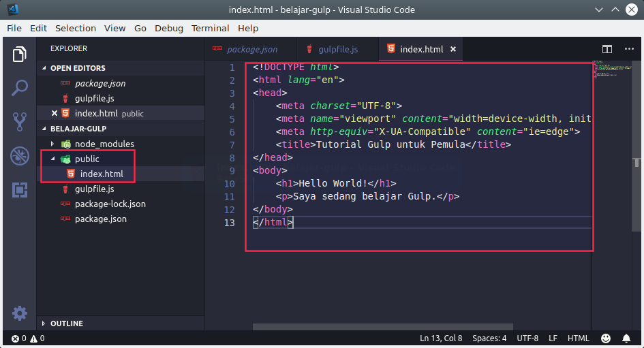
Task: Open package.json in Open Editors list
Action: [121, 83]
